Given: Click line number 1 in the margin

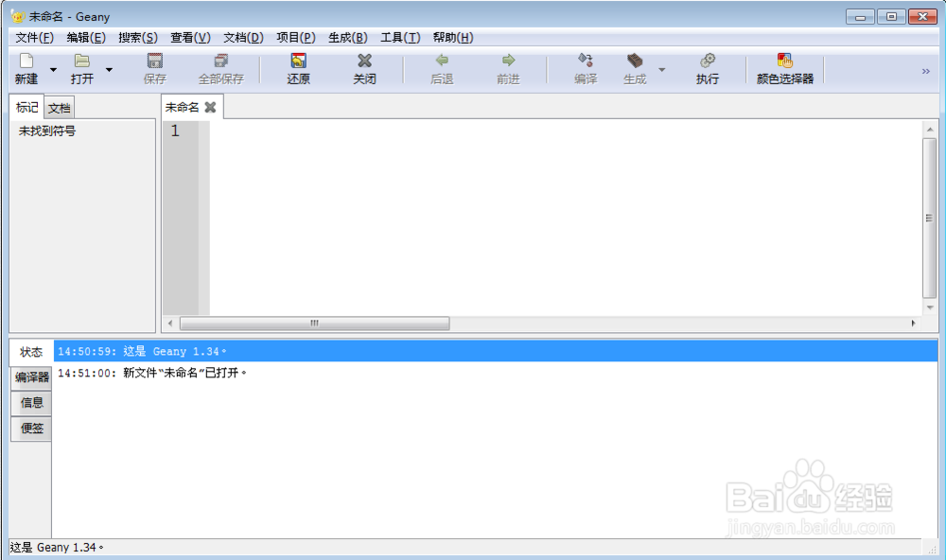Looking at the screenshot, I should pyautogui.click(x=175, y=131).
